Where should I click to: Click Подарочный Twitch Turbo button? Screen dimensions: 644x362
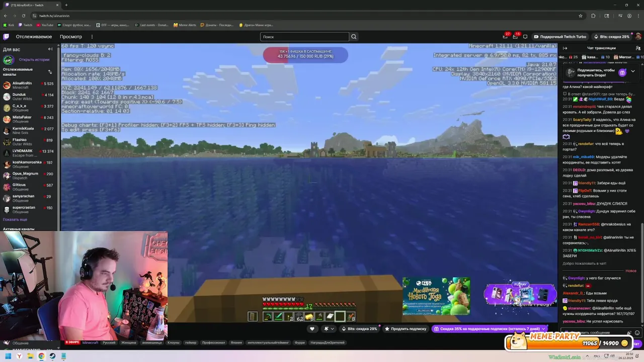(560, 37)
